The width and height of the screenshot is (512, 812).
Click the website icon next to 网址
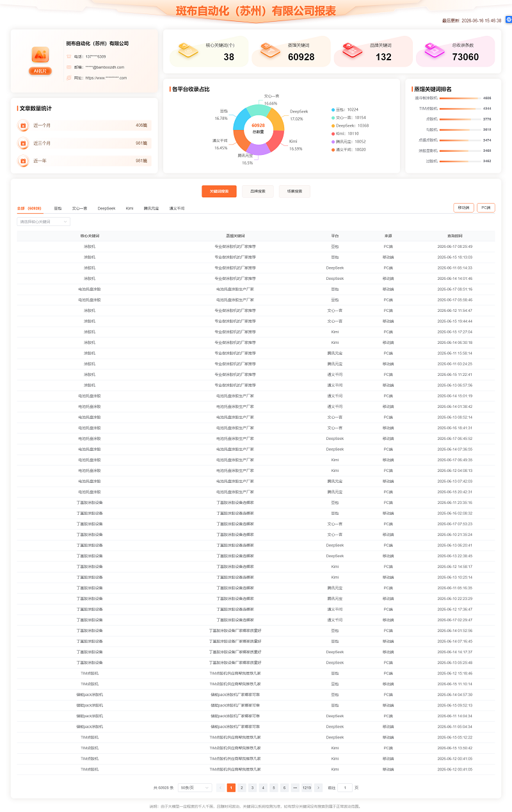(x=69, y=77)
